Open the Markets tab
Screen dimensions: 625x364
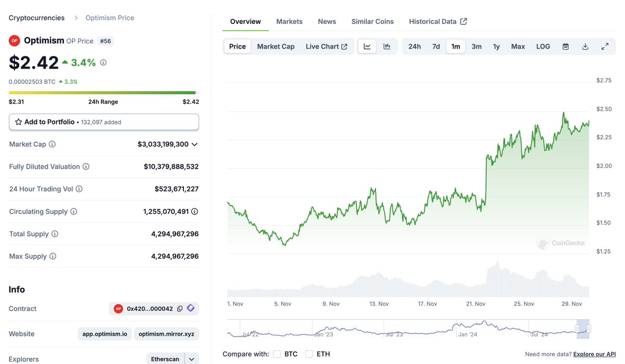[x=290, y=21]
